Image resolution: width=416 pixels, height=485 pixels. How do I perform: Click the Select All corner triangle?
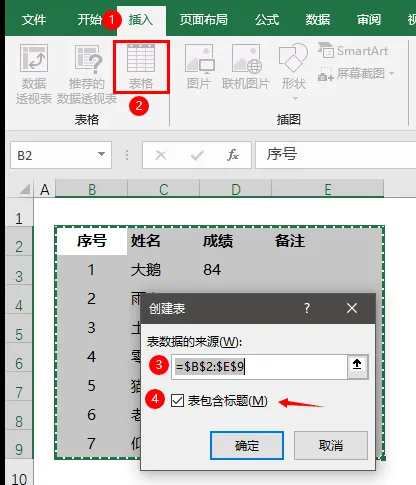pyautogui.click(x=25, y=189)
